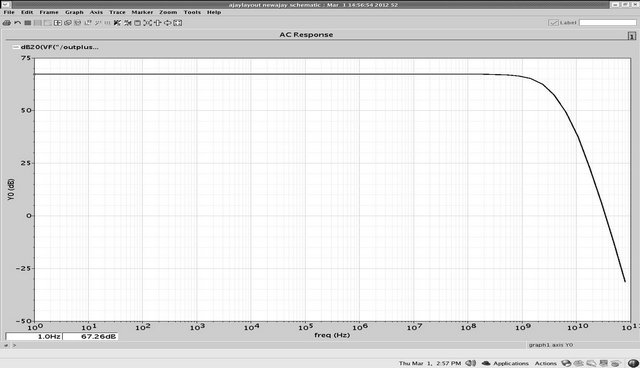Click the volume speaker icon in panel
The image size is (640, 368).
pos(471,363)
